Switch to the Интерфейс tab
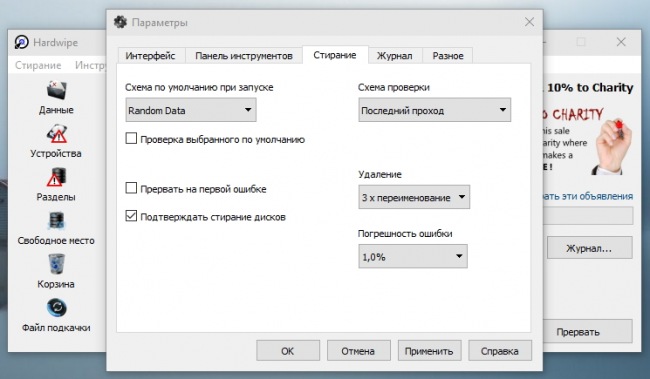Viewport: 650px width, 379px height. [x=150, y=56]
